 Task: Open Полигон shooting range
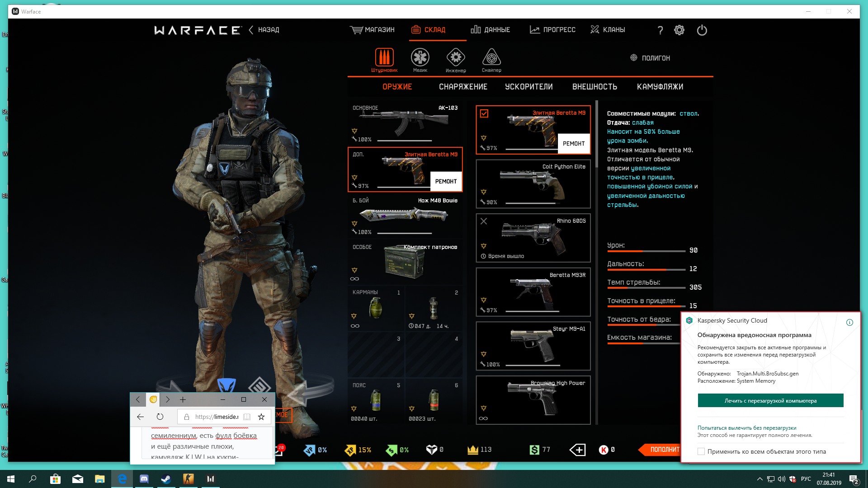[x=650, y=58]
